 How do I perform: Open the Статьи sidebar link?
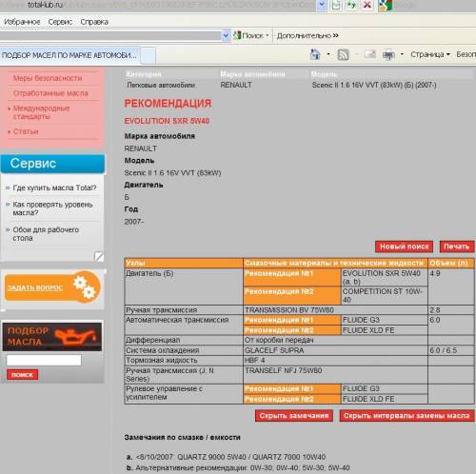click(x=26, y=131)
